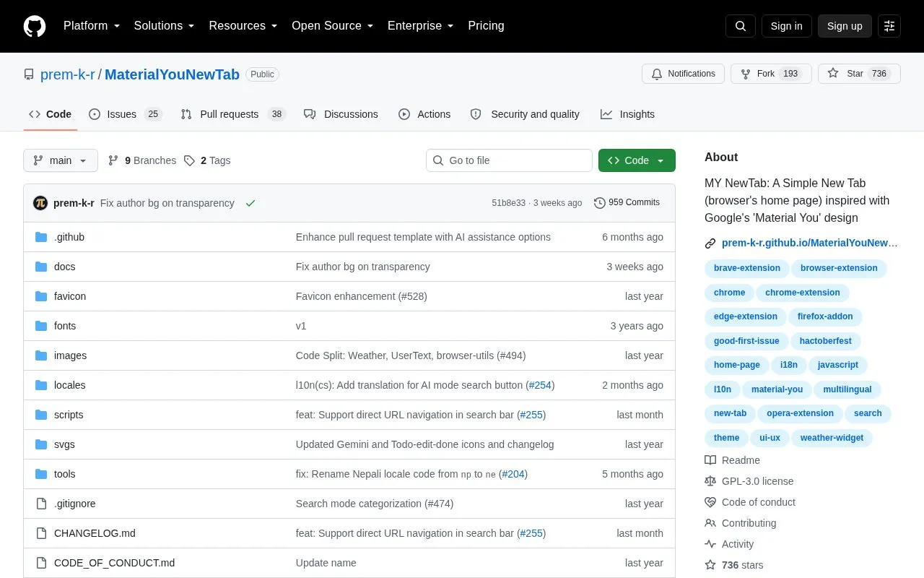Click the repository icon beside prem-k-r

point(29,74)
